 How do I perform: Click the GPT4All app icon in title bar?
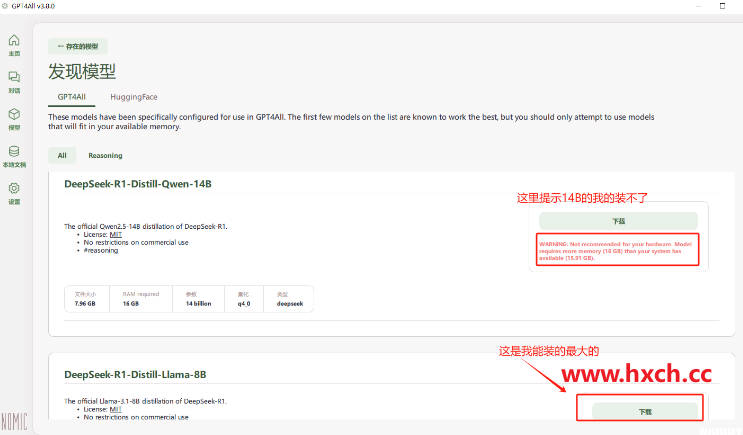click(x=5, y=6)
